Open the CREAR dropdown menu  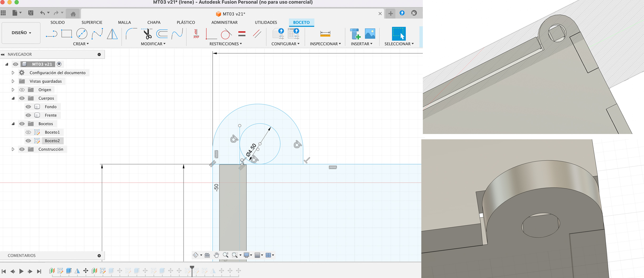[81, 44]
